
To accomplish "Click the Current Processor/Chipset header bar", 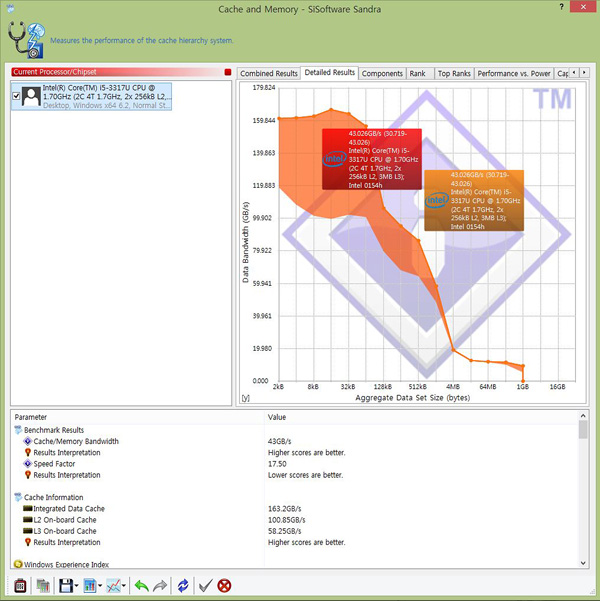I will (121, 72).
